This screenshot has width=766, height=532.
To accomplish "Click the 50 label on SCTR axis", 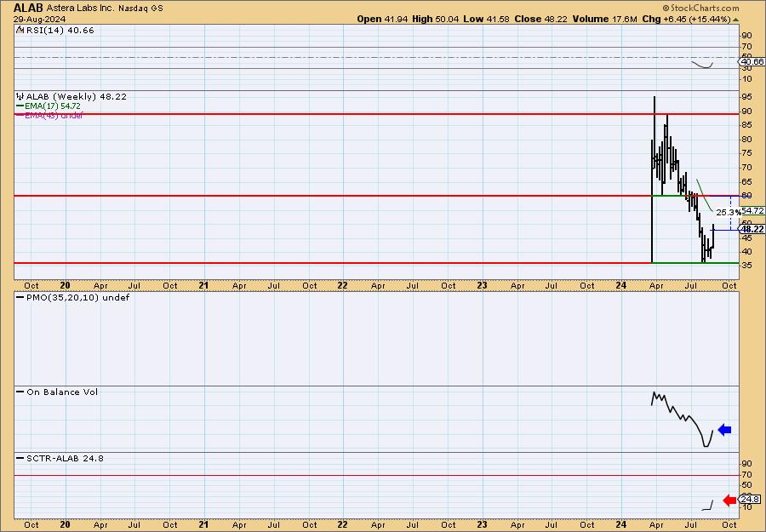I will click(746, 485).
